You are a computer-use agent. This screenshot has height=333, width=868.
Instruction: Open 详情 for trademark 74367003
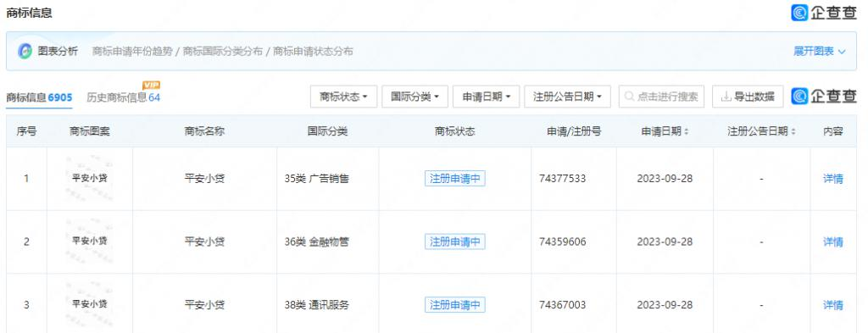click(833, 305)
